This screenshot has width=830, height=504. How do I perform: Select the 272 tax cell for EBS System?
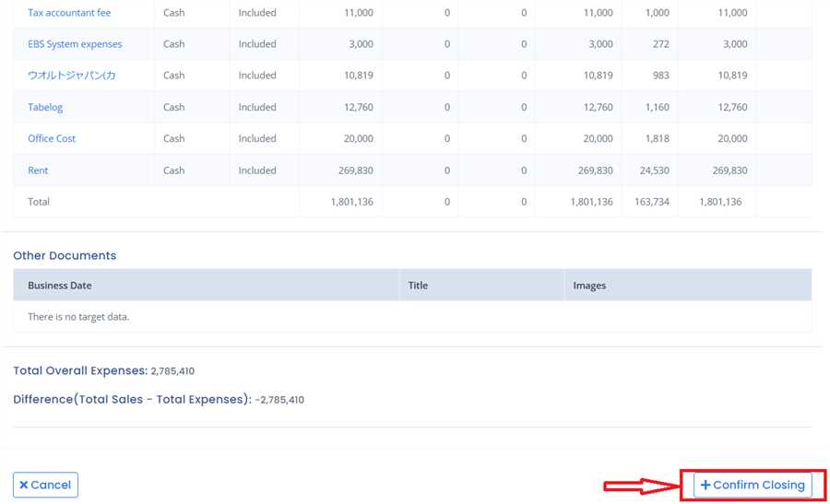[660, 44]
